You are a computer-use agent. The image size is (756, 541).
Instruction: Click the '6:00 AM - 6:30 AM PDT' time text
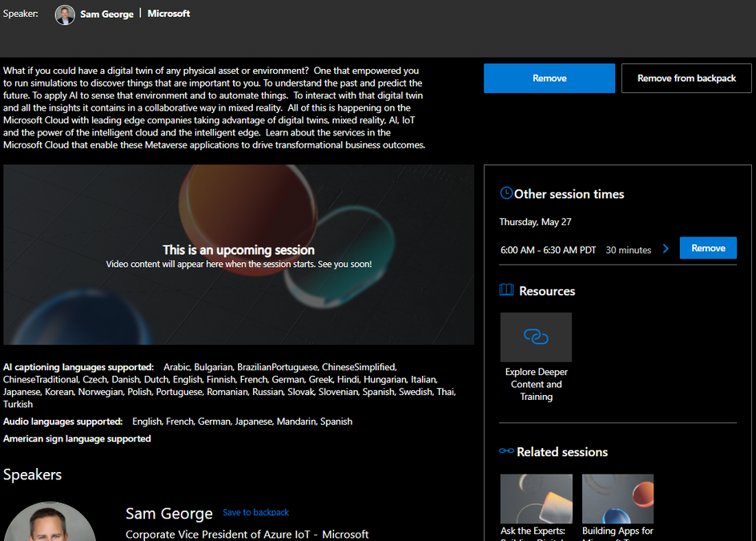[549, 250]
